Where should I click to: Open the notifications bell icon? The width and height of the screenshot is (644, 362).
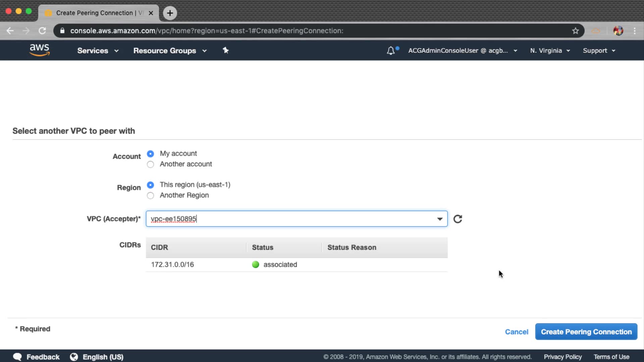[391, 51]
